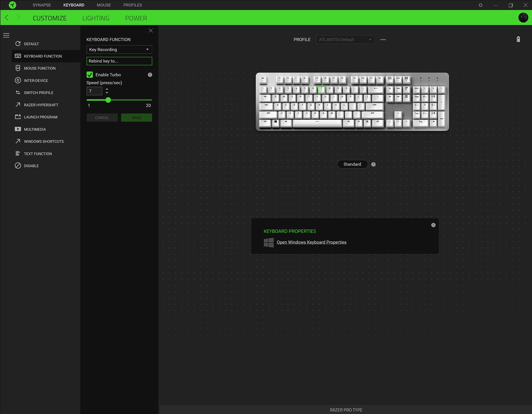Select the main Enter key on keyboard image

pyautogui.click(x=374, y=106)
